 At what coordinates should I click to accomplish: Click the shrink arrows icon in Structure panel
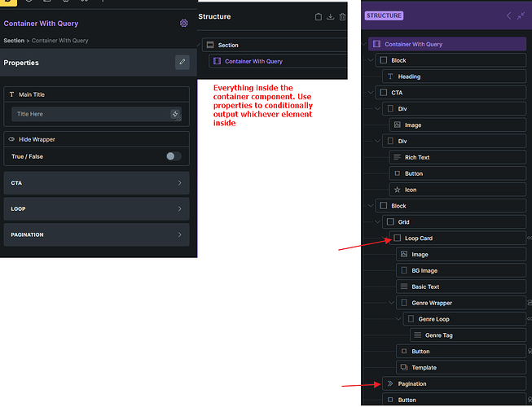[x=521, y=15]
